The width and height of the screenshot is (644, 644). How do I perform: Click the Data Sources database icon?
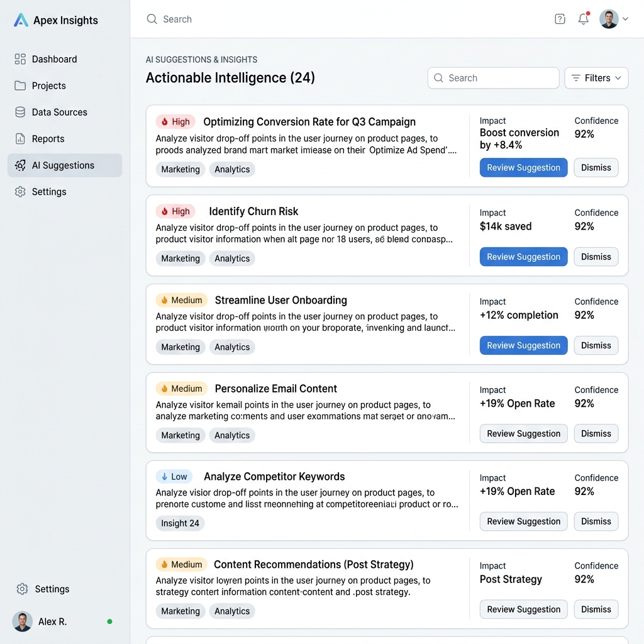pos(20,112)
